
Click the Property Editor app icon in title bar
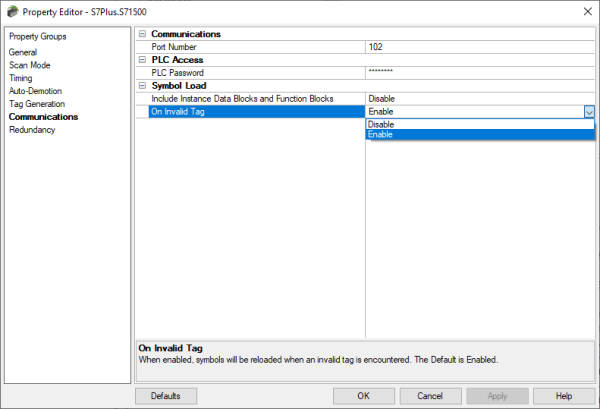pos(12,12)
